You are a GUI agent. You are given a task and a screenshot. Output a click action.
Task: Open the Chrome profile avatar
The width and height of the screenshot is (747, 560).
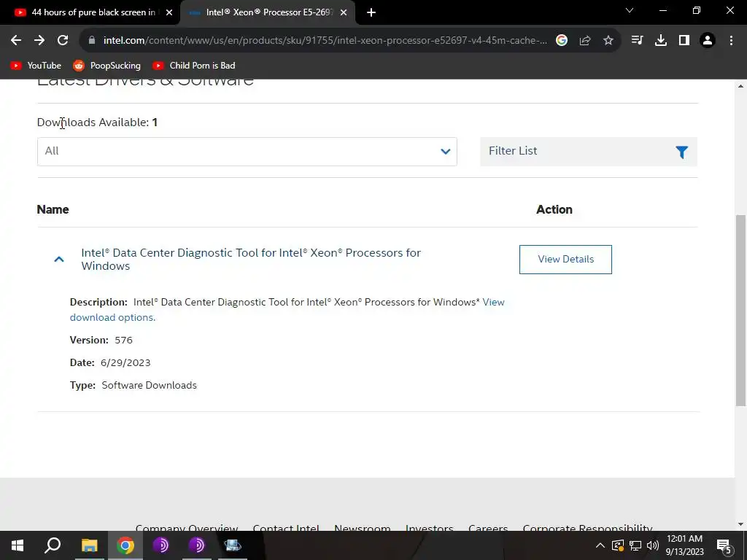(708, 41)
